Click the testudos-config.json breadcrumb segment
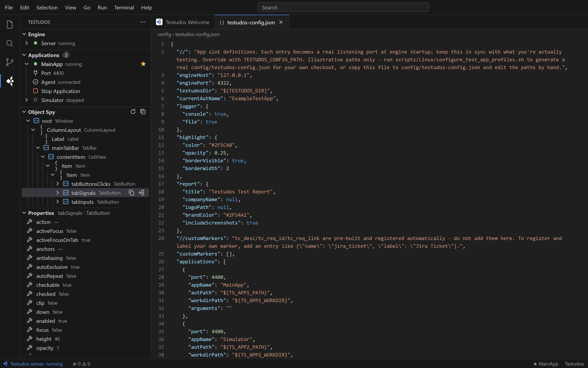This screenshot has height=368, width=588. pos(197,34)
